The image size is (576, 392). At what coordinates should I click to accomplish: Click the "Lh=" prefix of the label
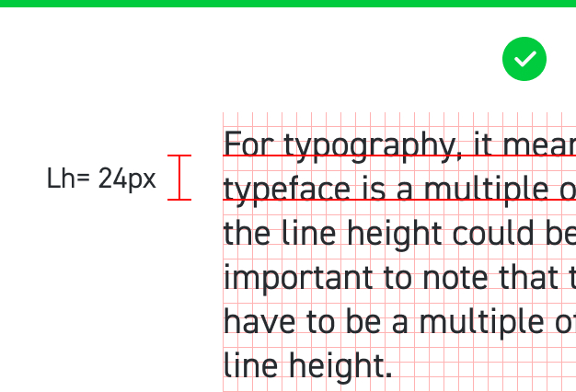point(68,179)
